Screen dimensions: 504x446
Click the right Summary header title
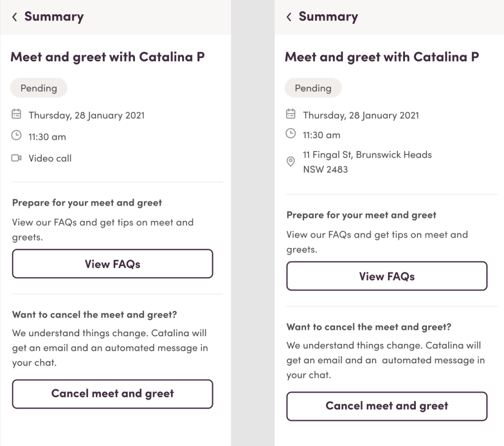(328, 17)
